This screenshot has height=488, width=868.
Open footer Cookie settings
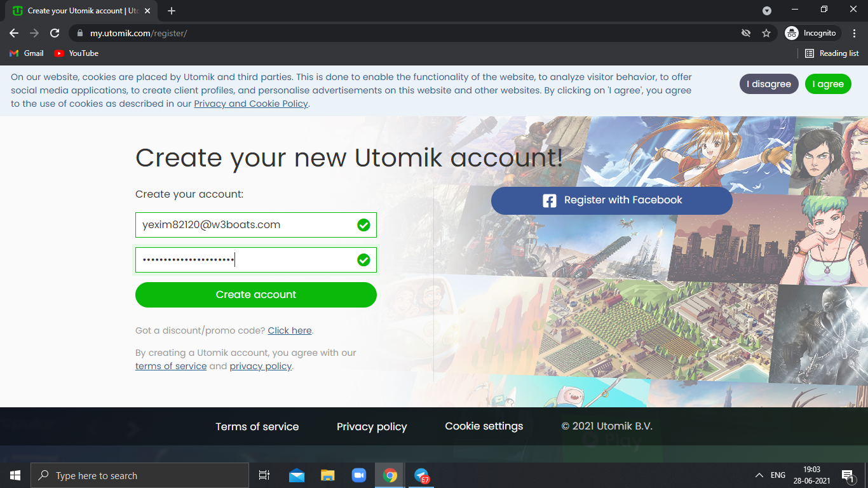[484, 426]
